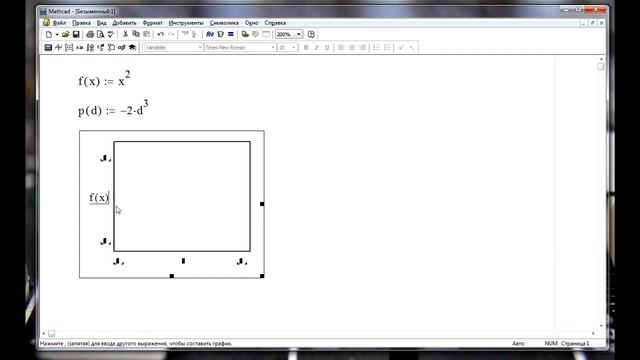
Task: Click the plot's bottom-right corner handle
Action: pos(262,276)
